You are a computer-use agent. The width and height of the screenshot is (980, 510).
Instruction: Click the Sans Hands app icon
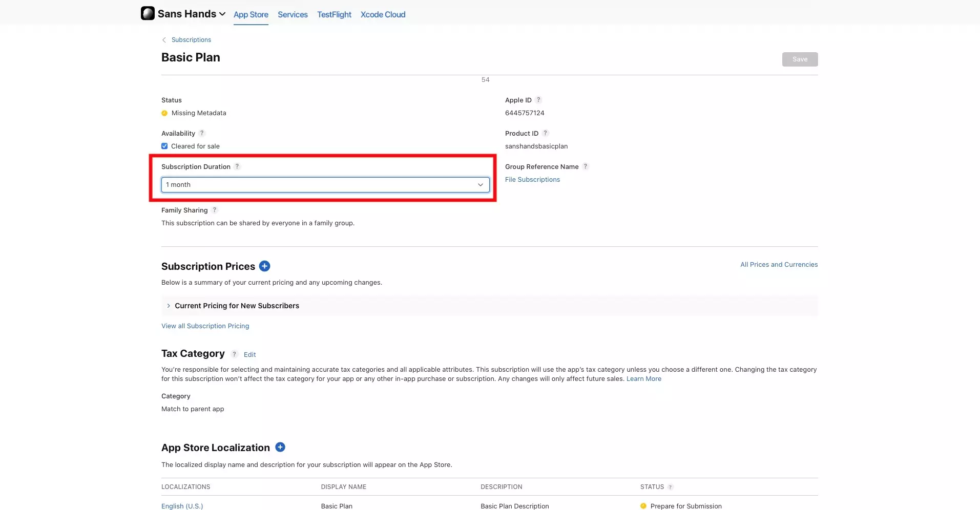tap(148, 13)
